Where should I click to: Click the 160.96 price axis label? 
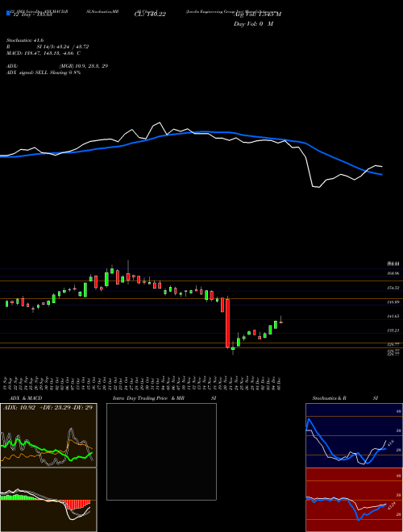(x=393, y=273)
